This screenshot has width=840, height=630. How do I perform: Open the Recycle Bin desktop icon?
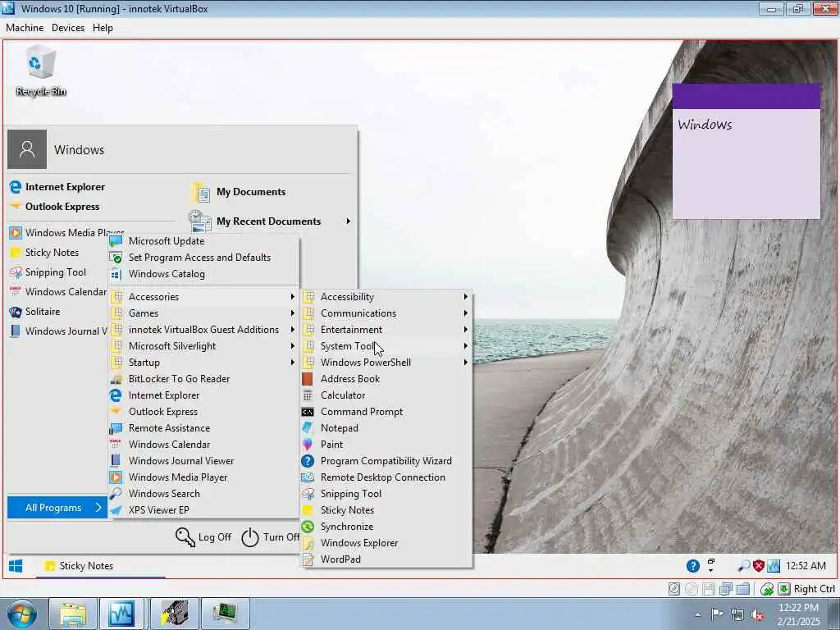click(x=40, y=71)
